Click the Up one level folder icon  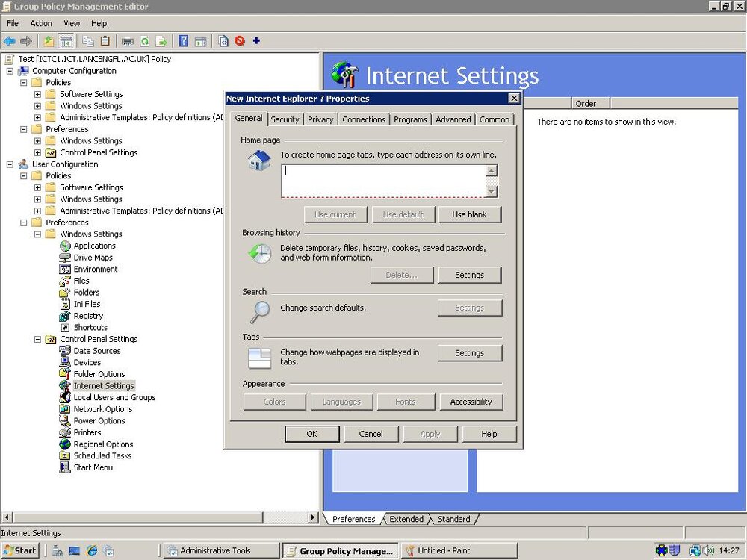pyautogui.click(x=49, y=41)
